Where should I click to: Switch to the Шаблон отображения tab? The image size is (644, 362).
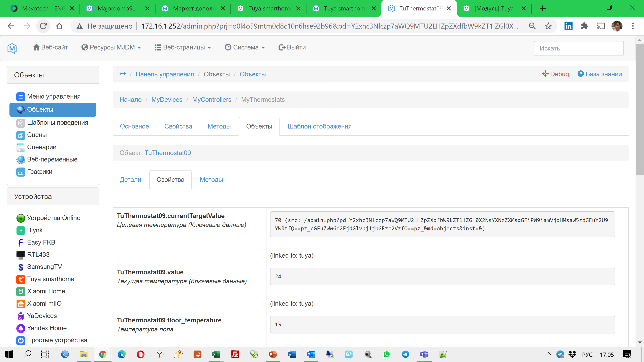click(319, 126)
